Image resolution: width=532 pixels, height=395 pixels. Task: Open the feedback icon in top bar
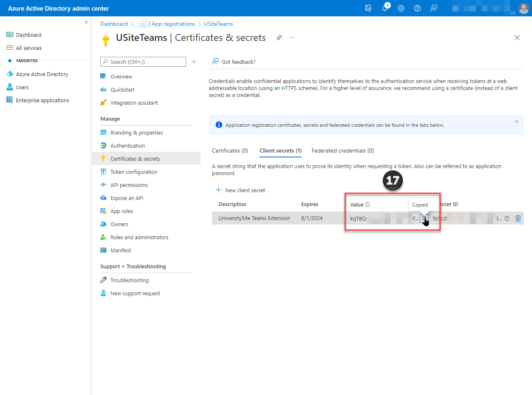(434, 8)
